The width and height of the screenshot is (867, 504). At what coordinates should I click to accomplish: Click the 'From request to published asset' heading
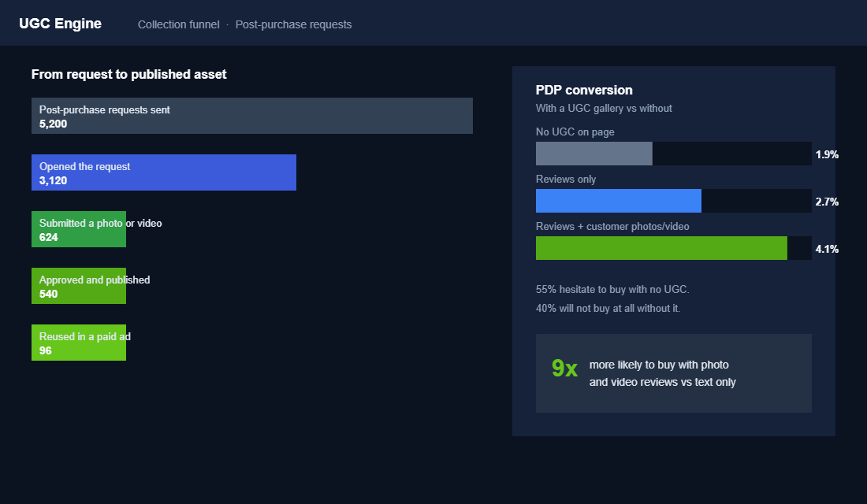128,74
